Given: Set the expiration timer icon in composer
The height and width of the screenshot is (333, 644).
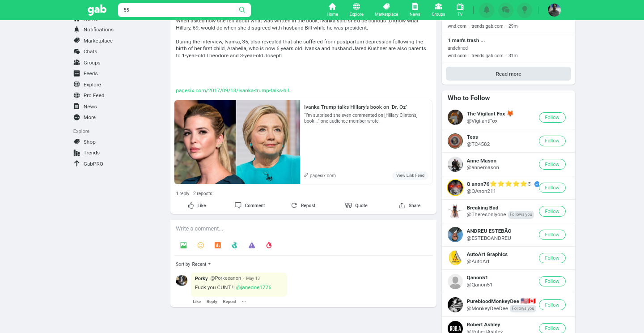Looking at the screenshot, I should pos(269,245).
